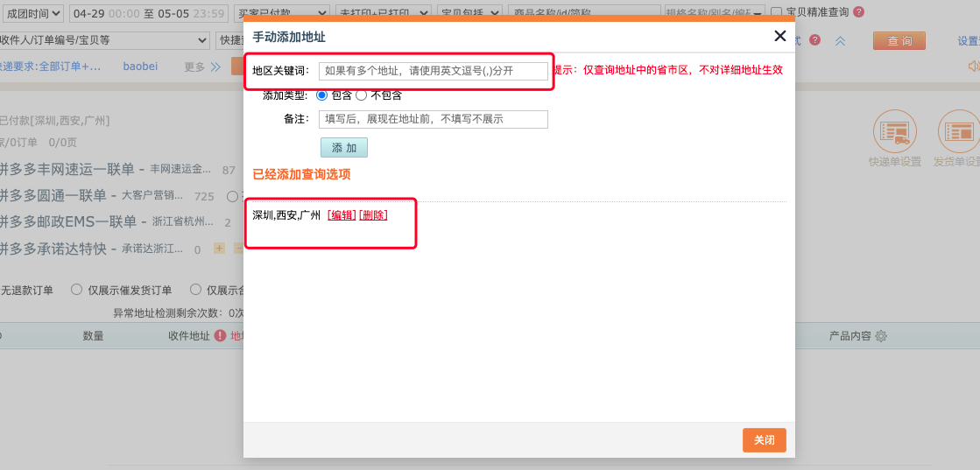980x470 pixels.
Task: Click the [编辑] link for 深圳,西安,广州
Action: coord(342,215)
